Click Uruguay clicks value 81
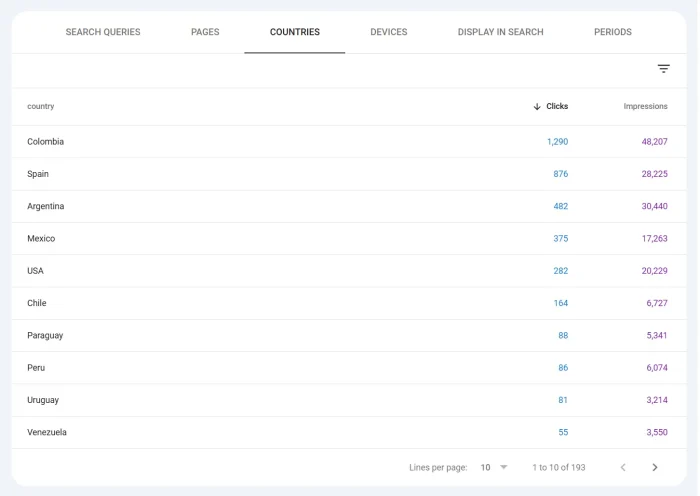Viewport: 700px width, 496px height. 563,400
